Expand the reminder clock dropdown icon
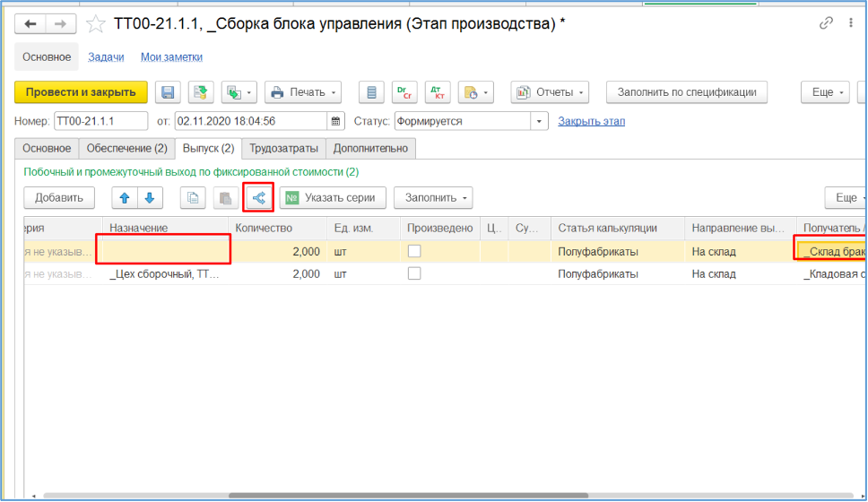Viewport: 868px width, 502px height. point(476,92)
